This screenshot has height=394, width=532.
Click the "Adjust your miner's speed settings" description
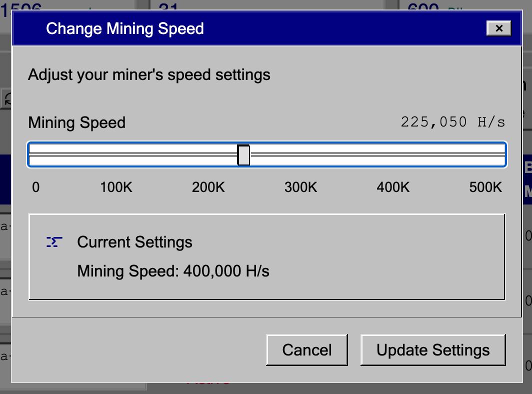(x=149, y=75)
